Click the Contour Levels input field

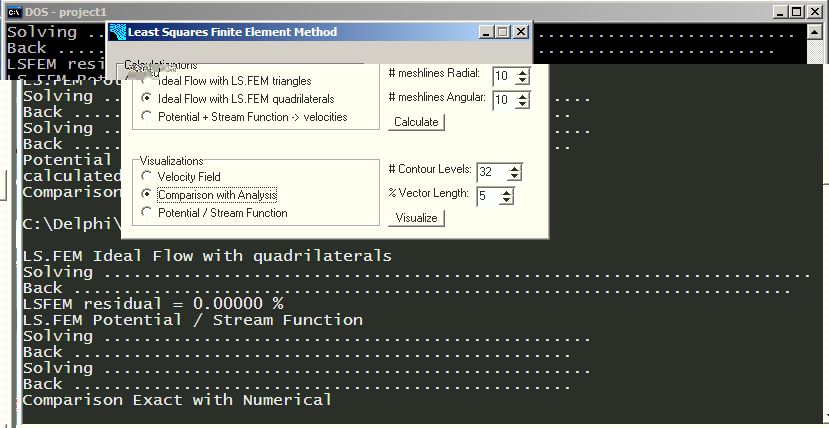coord(488,171)
